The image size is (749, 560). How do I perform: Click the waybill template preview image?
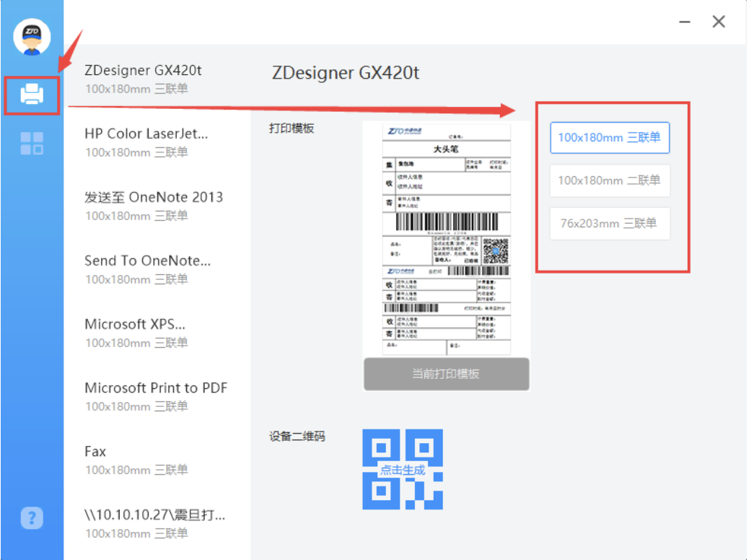(x=446, y=240)
